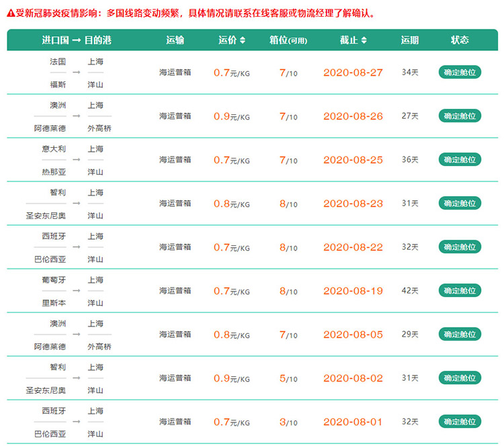Screen dimensions: 504x448
Task: Click 确定舱位 for the 2020-08-23 智利 route
Action: pyautogui.click(x=460, y=204)
